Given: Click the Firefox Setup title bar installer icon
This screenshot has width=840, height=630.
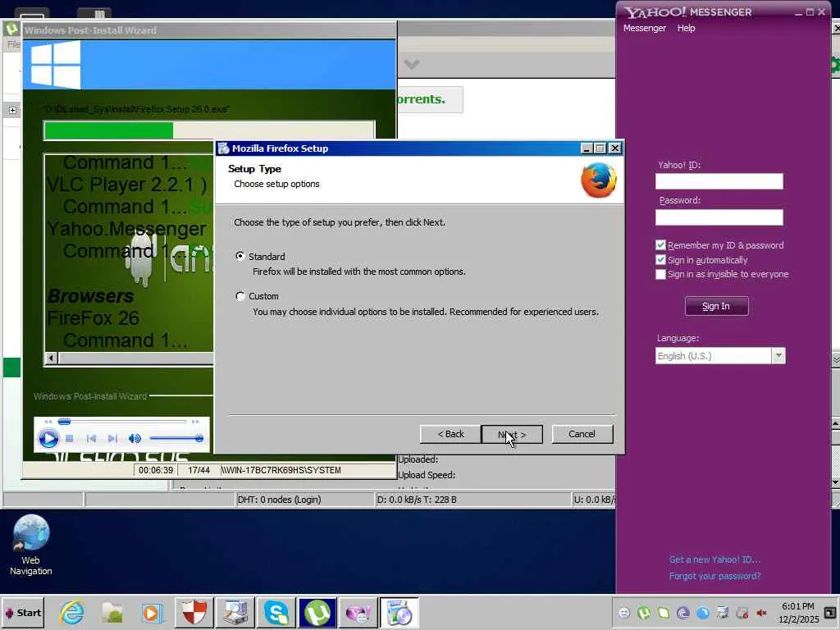Looking at the screenshot, I should (223, 148).
